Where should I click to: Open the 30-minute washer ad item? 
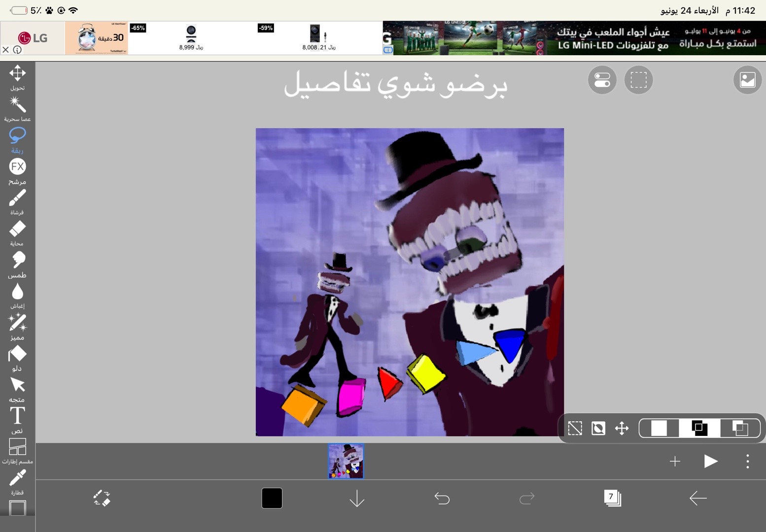click(x=97, y=38)
